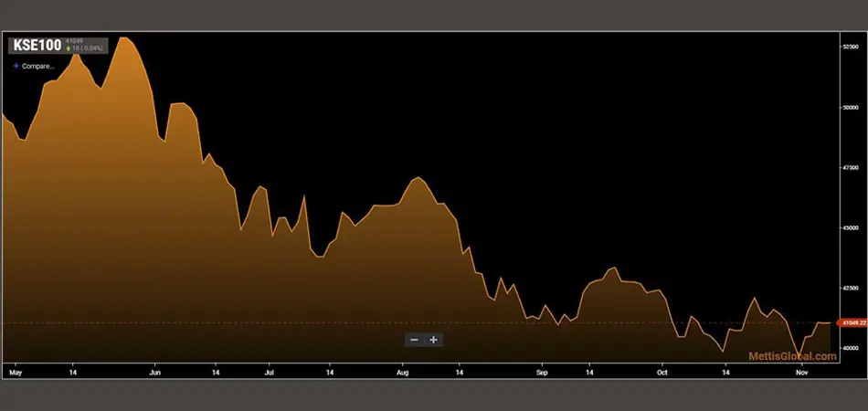This screenshot has width=868, height=411.
Task: Click the 45000 price axis label
Action: coord(851,228)
